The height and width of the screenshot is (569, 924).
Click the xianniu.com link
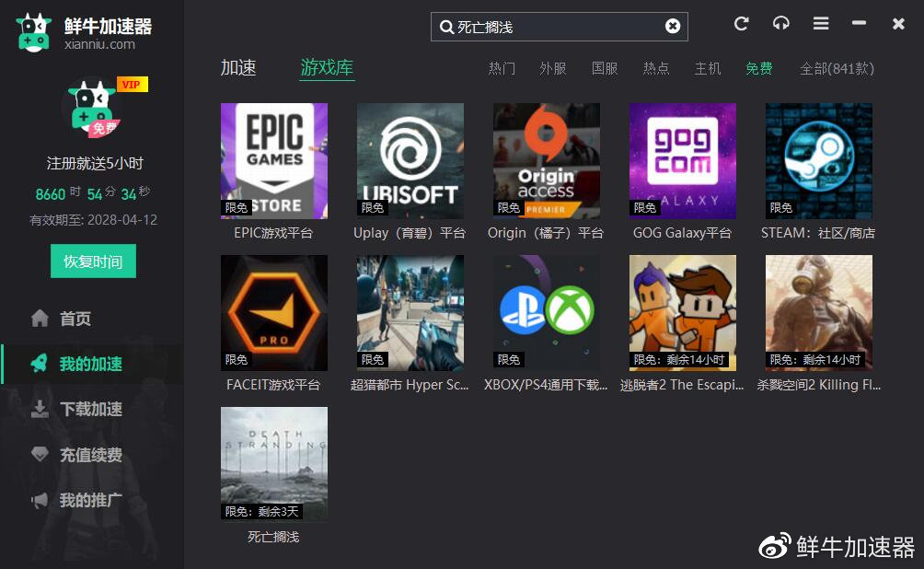tap(99, 44)
